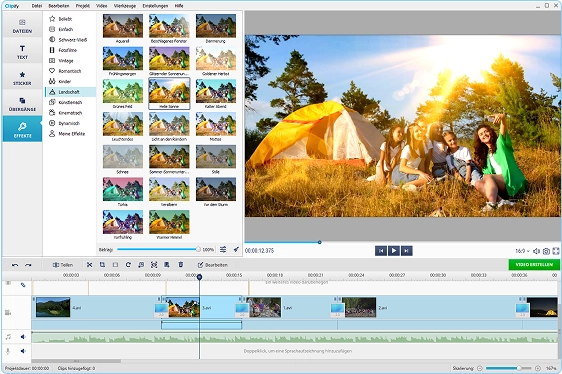Click the crop icon in timeline toolbar

click(x=103, y=265)
